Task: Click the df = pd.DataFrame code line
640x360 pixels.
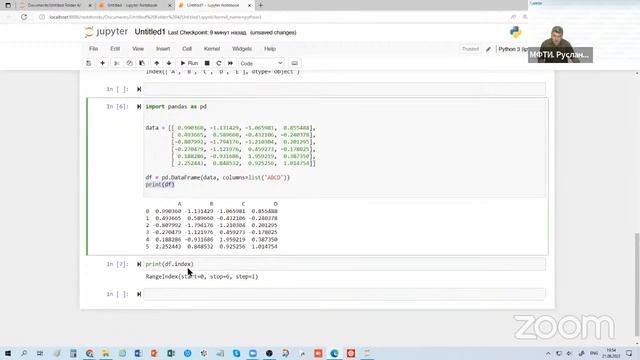Action: tap(218, 178)
